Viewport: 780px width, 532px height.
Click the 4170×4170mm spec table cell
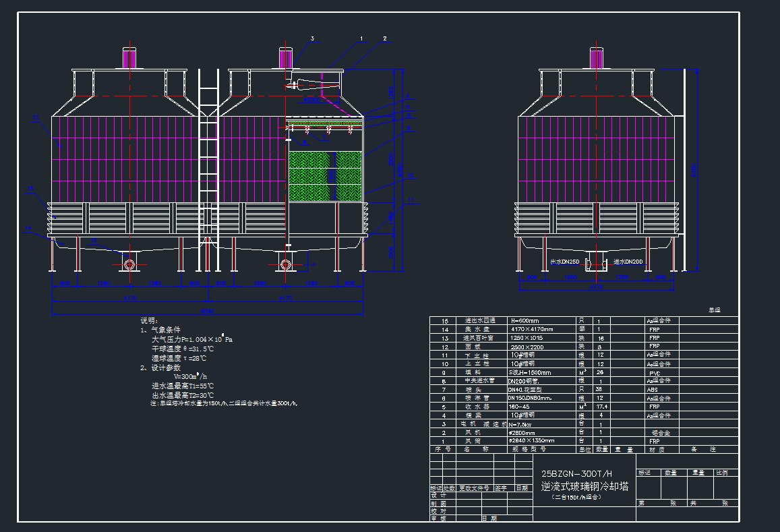[531, 329]
